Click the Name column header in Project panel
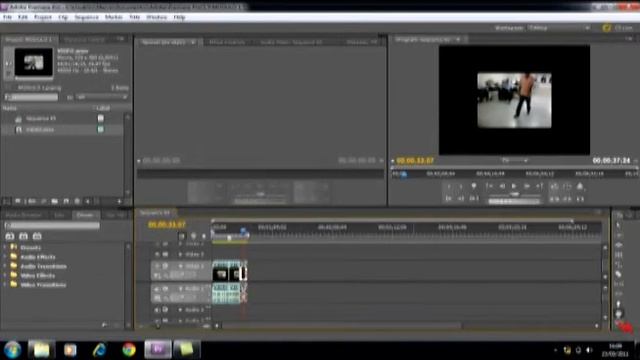Image resolution: width=640 pixels, height=360 pixels. (x=10, y=108)
